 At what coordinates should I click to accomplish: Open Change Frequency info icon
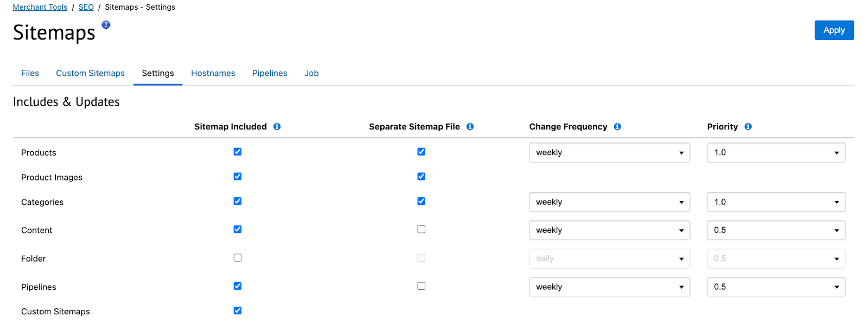(x=617, y=126)
